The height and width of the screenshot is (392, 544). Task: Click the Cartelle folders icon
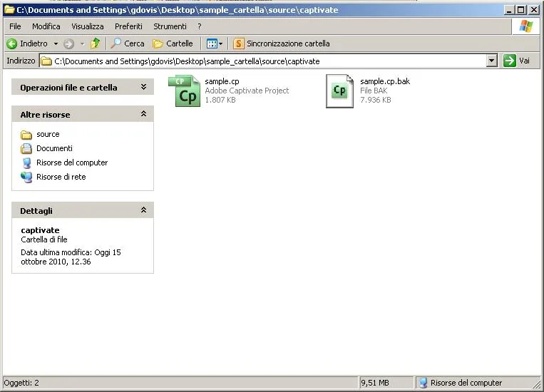click(x=158, y=43)
